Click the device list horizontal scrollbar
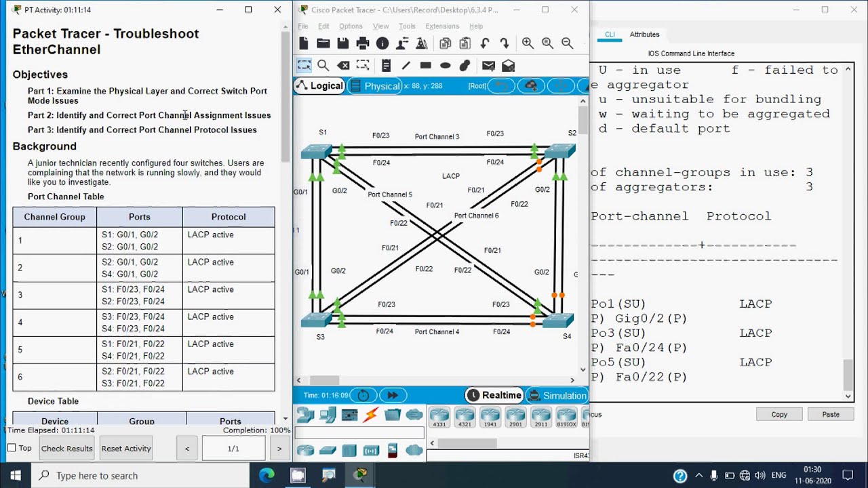868x488 pixels. click(467, 443)
